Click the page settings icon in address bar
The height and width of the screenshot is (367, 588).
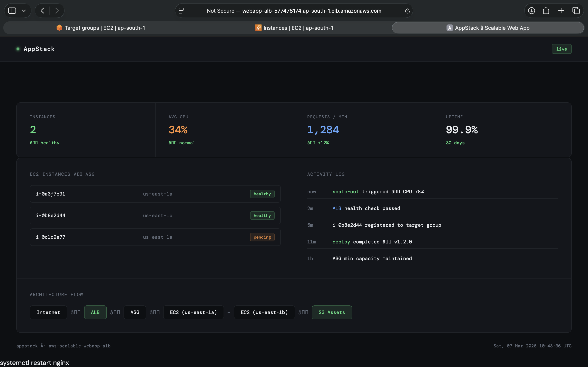pos(181,10)
